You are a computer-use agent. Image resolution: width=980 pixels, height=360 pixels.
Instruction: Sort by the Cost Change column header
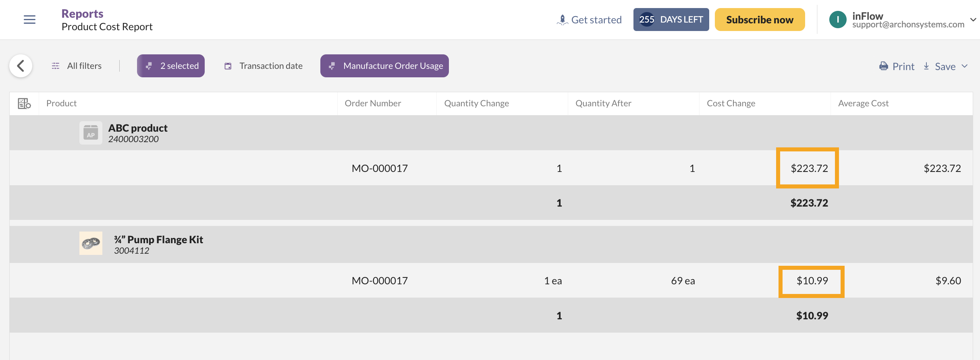(731, 103)
